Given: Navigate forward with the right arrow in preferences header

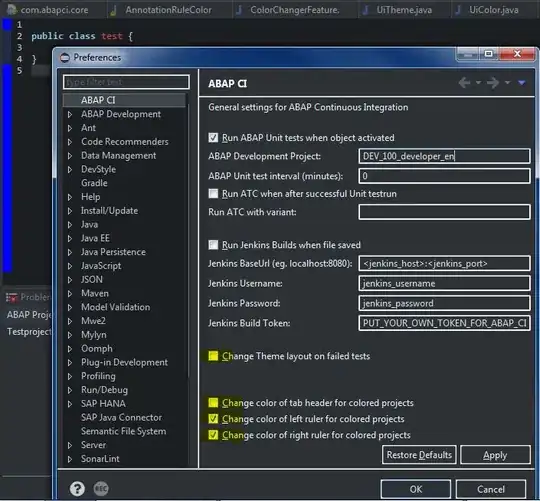Looking at the screenshot, I should 493,83.
